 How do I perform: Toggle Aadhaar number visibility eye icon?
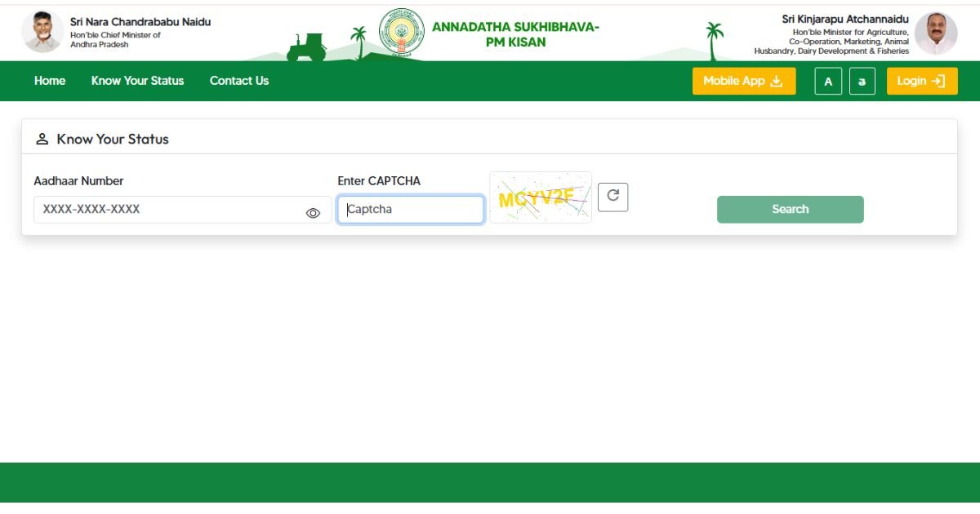click(313, 213)
